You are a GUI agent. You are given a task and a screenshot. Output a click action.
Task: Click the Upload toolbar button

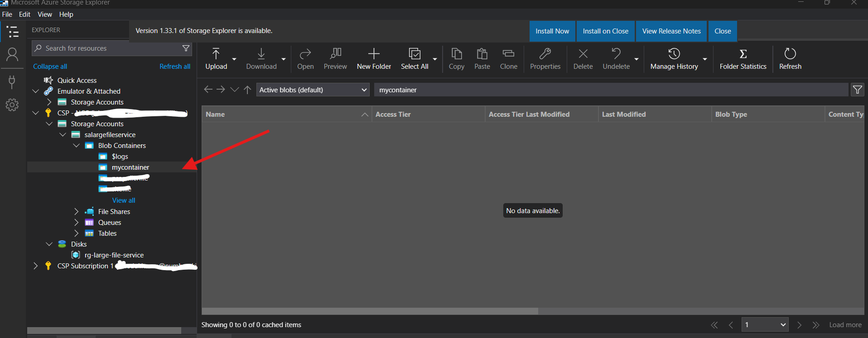tap(216, 59)
